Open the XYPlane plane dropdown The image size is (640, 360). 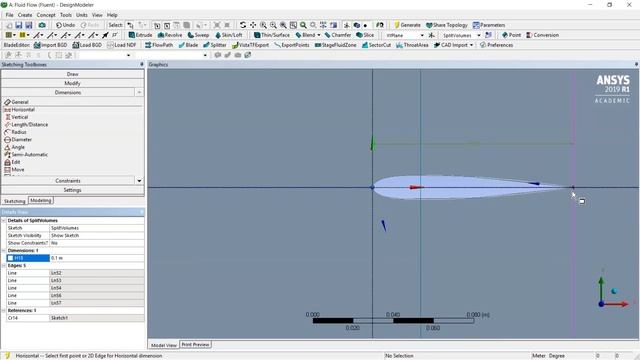coord(422,36)
